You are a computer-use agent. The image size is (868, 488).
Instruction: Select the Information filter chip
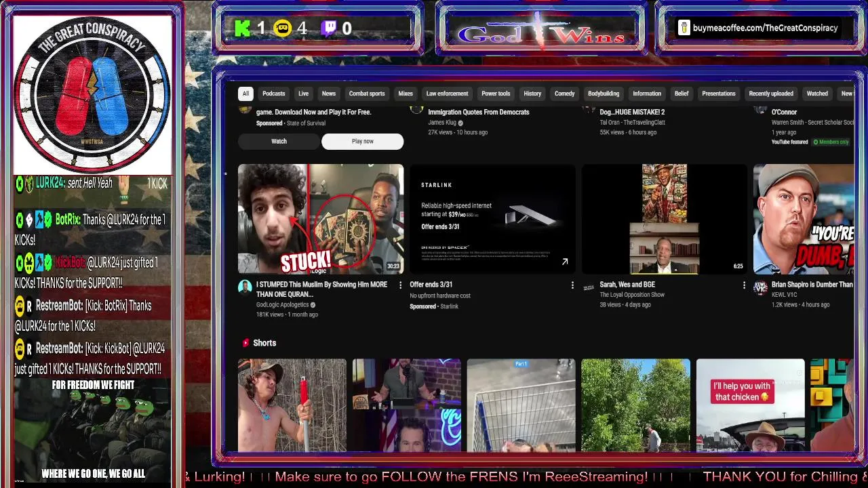point(647,94)
